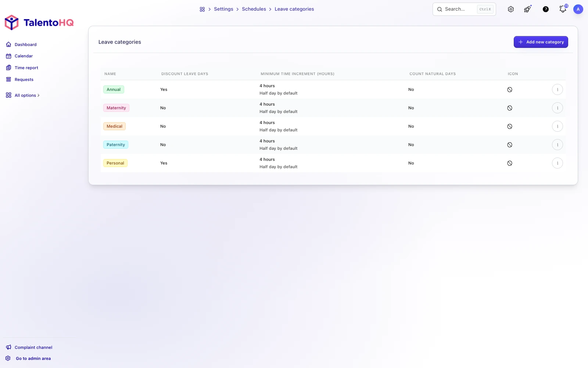Image resolution: width=588 pixels, height=368 pixels.
Task: Click Personal's discount value Yes
Action: 164,163
